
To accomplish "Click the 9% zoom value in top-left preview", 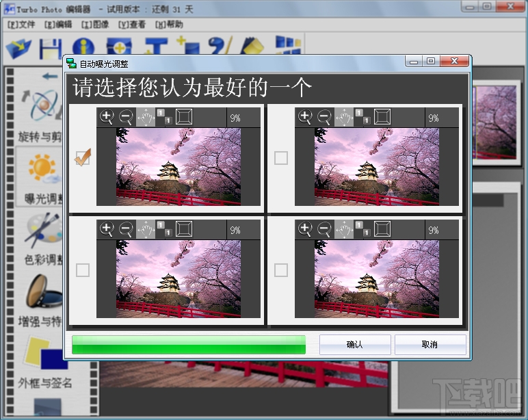I will point(235,118).
